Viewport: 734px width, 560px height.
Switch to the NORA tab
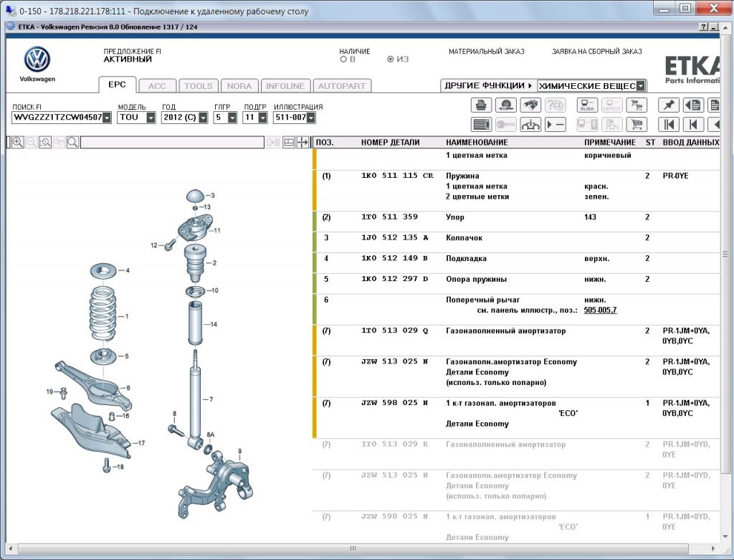(239, 86)
